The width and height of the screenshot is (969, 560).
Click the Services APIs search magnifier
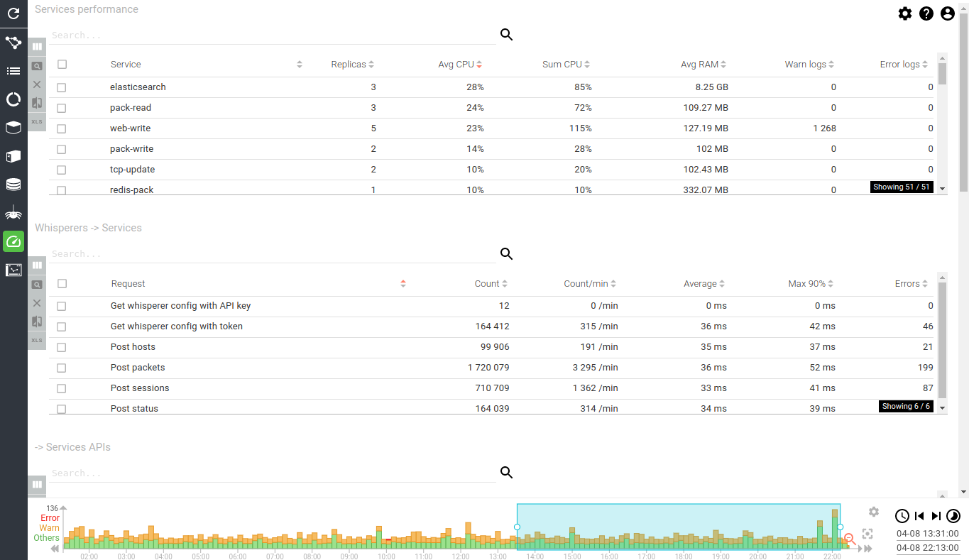pos(506,473)
